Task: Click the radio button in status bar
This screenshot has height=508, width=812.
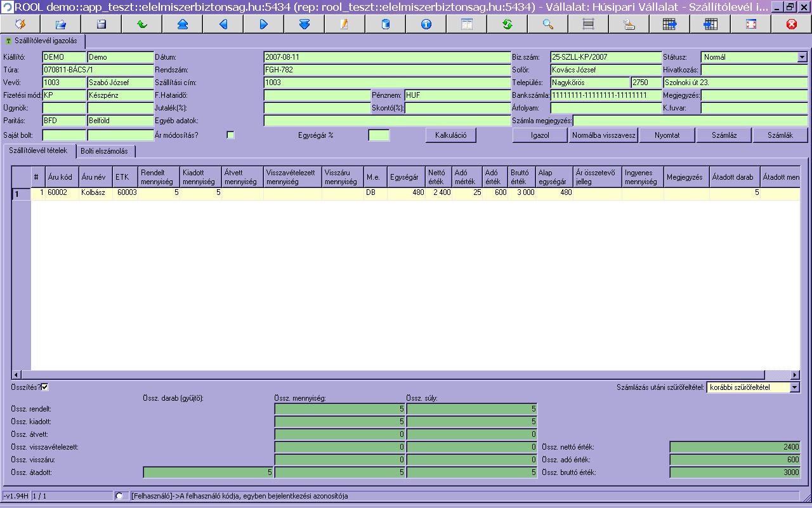Action: pyautogui.click(x=119, y=496)
